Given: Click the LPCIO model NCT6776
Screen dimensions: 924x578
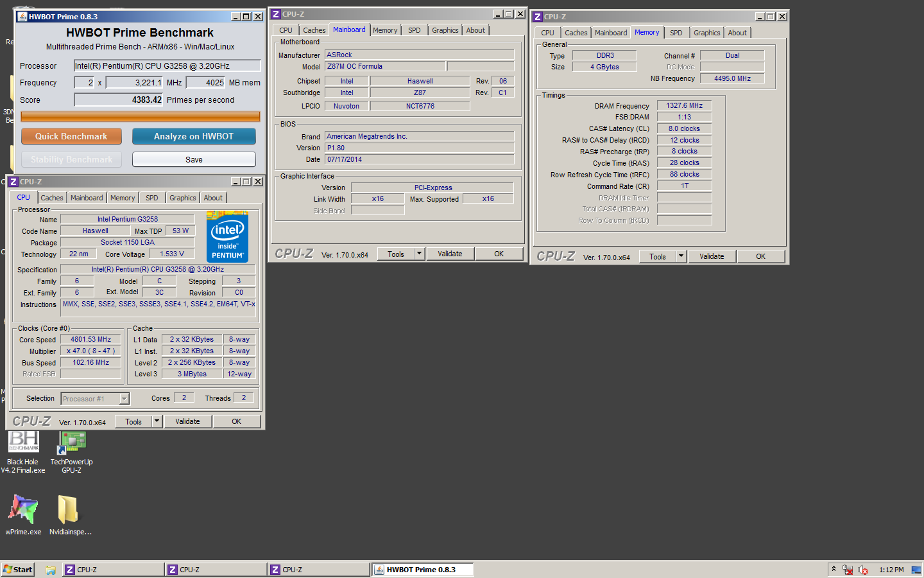Looking at the screenshot, I should pos(420,107).
